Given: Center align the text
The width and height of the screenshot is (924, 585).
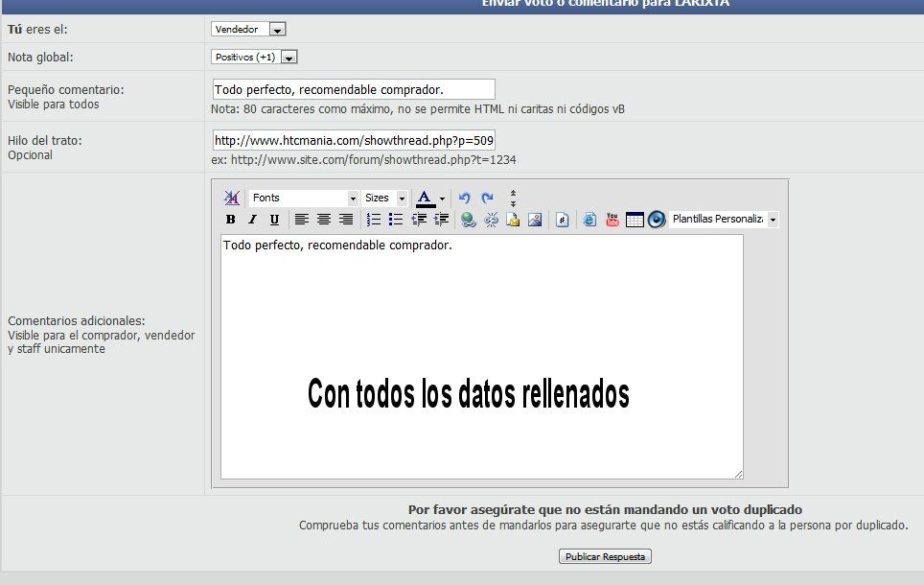Looking at the screenshot, I should pyautogui.click(x=324, y=220).
